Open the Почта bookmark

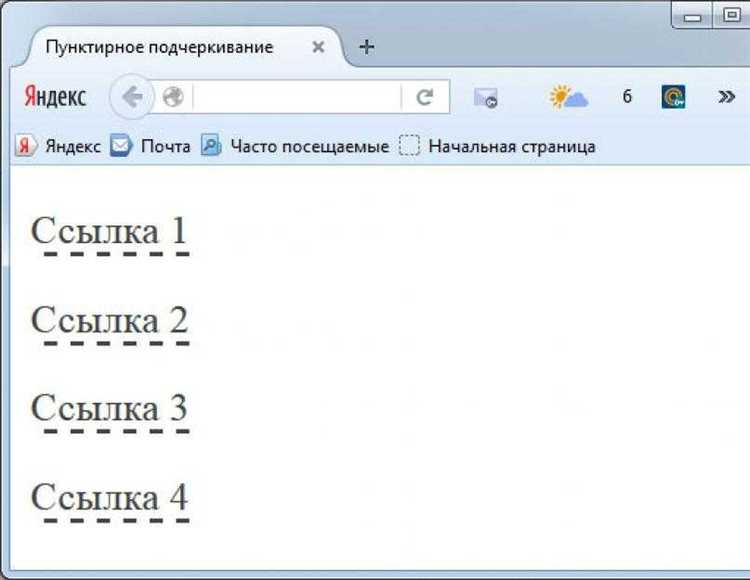[x=150, y=146]
